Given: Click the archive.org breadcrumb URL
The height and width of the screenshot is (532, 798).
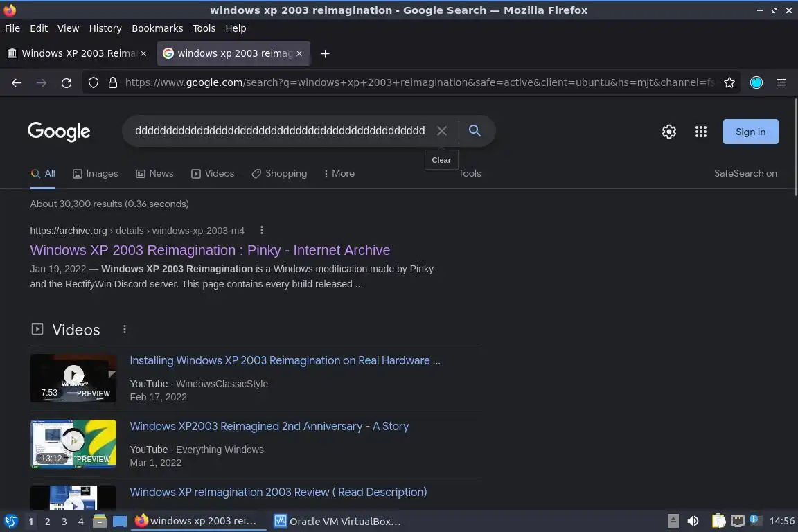Looking at the screenshot, I should coord(137,231).
